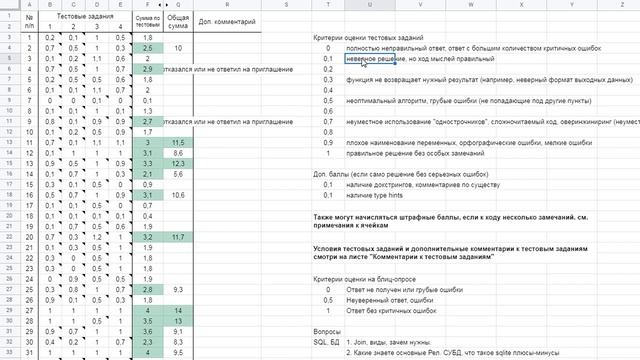This screenshot has width=640, height=360.
Task: Click 'Неуверенный ответ, ошибки' text
Action: click(390, 300)
